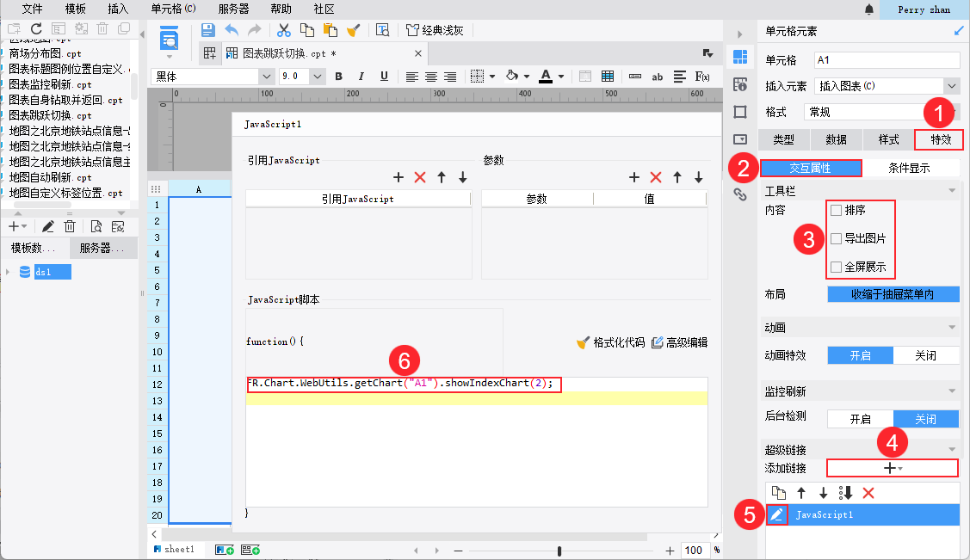Delete the selected referenced JavaScript
The image size is (970, 560).
pos(420,177)
